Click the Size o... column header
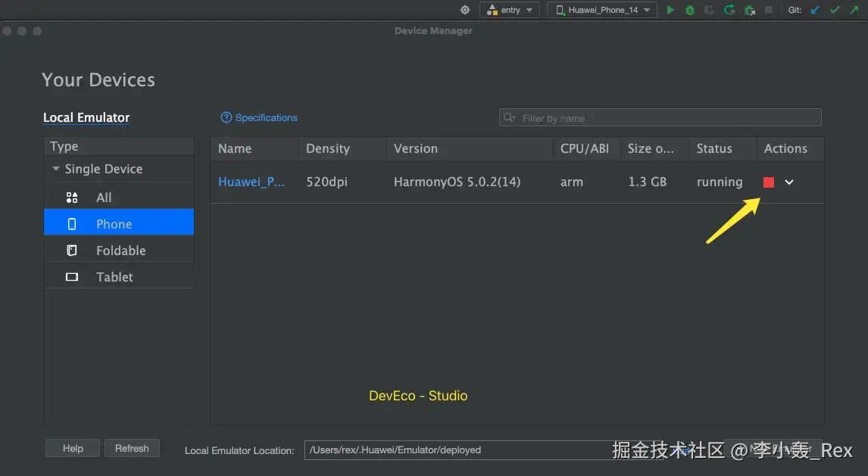Screen dimensions: 868x476 (655, 149)
